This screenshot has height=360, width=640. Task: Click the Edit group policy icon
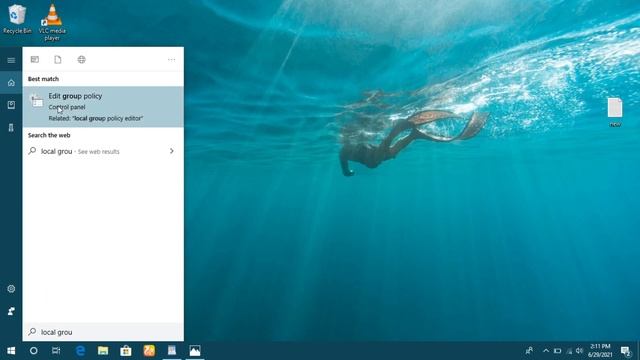tap(37, 101)
